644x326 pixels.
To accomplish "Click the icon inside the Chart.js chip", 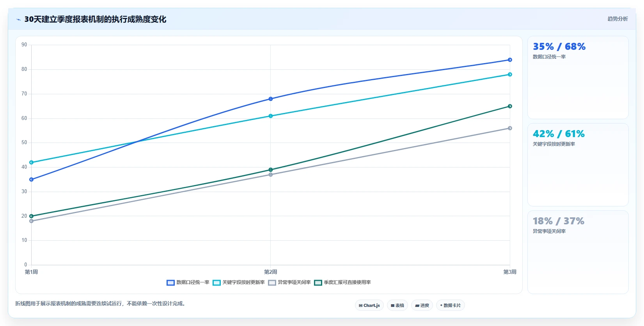I will (360, 306).
